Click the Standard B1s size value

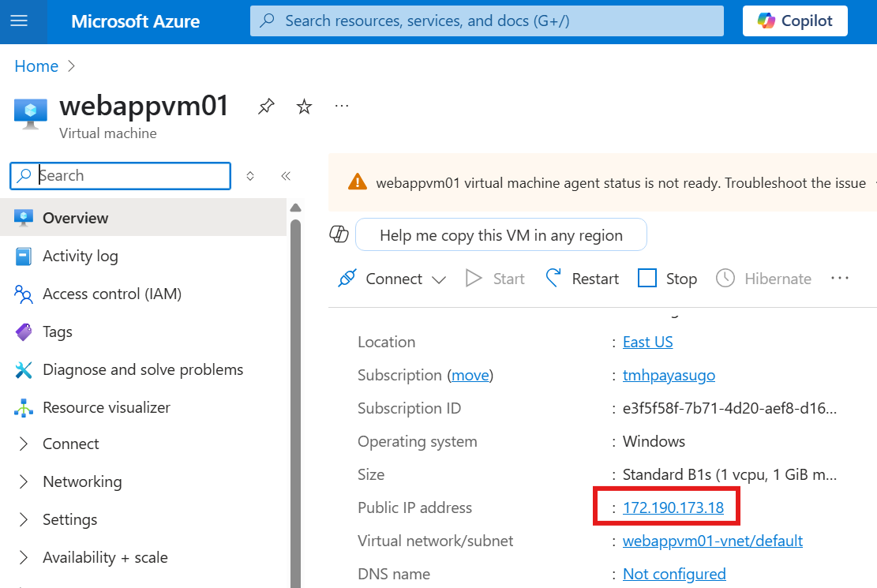click(x=729, y=474)
